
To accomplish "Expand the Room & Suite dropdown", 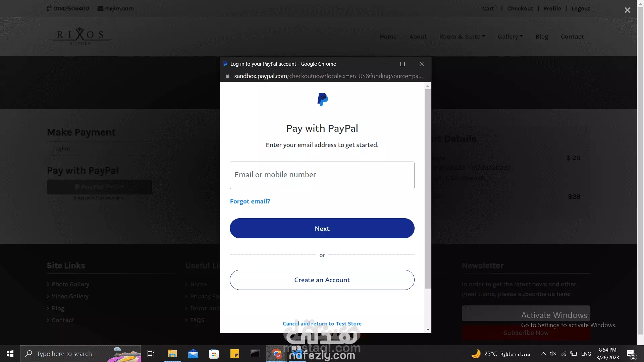I will point(462,37).
